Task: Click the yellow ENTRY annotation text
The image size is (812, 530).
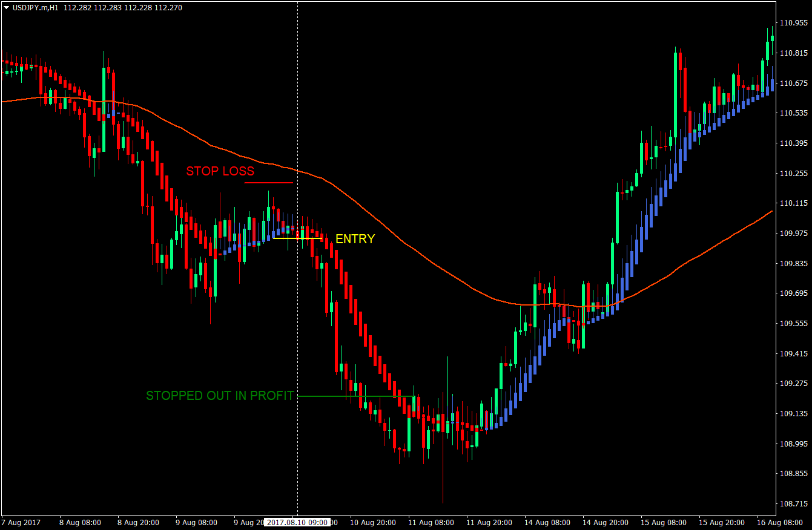Action: click(x=354, y=239)
